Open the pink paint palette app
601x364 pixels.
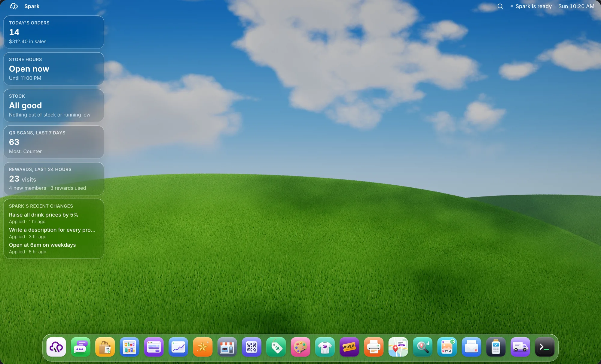tap(300, 347)
